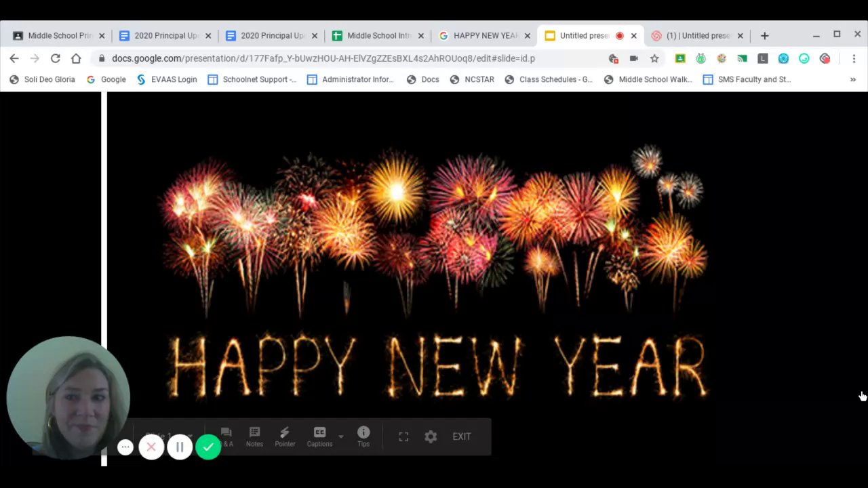Viewport: 868px width, 488px height.
Task: Exit the slideshow presentation
Action: point(462,436)
